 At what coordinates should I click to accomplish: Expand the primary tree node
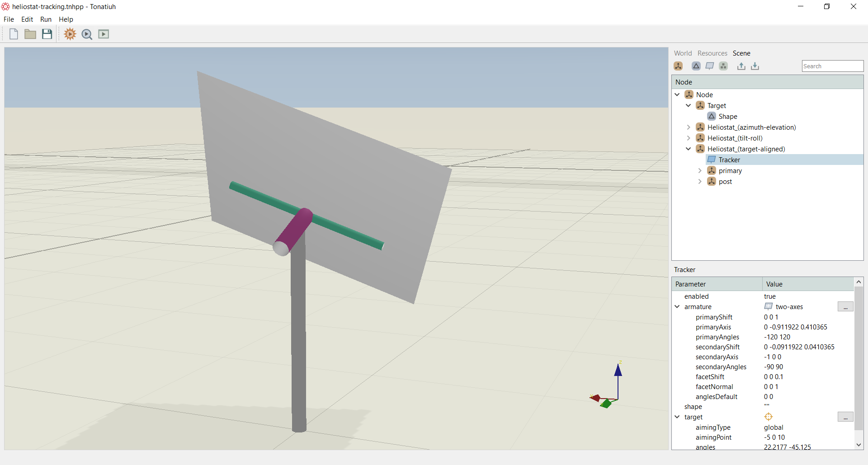700,170
